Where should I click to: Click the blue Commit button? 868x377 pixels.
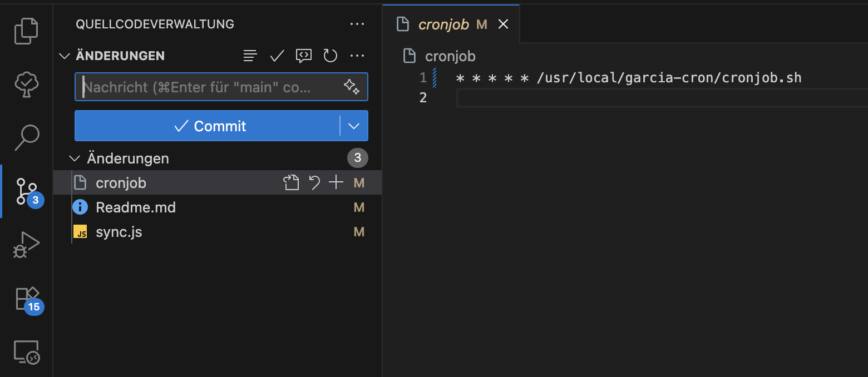click(208, 126)
